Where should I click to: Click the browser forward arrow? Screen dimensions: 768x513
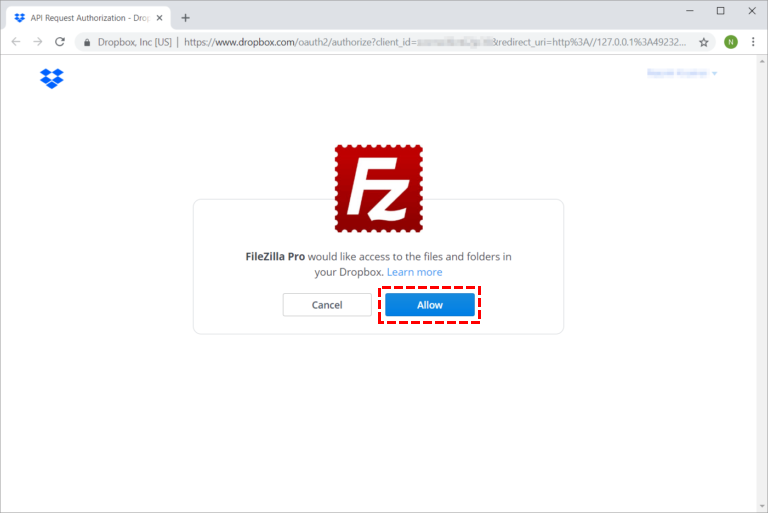[x=38, y=42]
